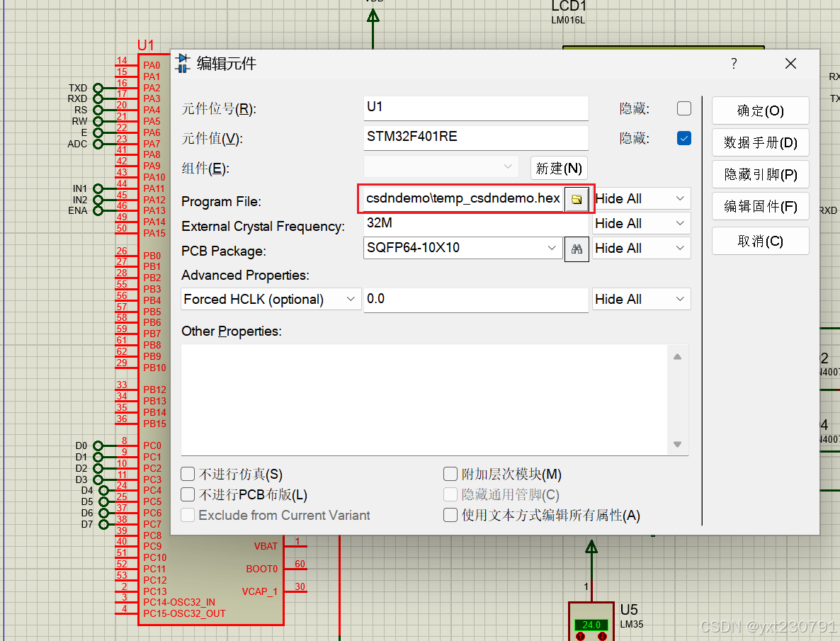Toggle 附加层次模块(M) checkbox
Image resolution: width=840 pixels, height=641 pixels.
point(450,474)
